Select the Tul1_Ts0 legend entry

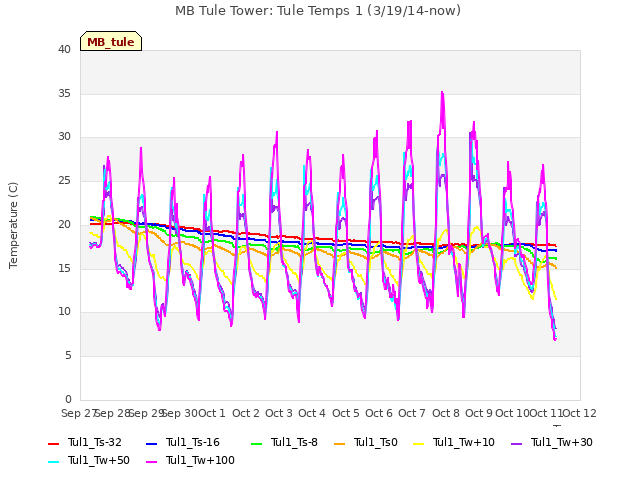[365, 442]
